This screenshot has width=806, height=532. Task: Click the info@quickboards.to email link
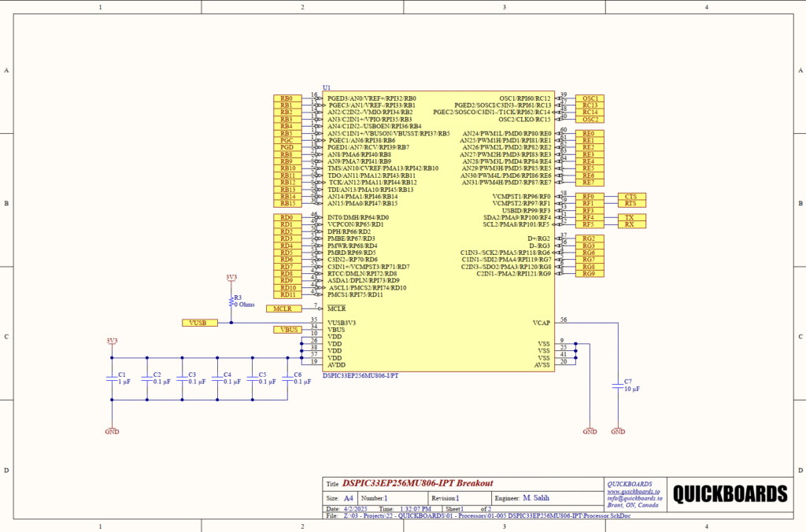click(634, 498)
